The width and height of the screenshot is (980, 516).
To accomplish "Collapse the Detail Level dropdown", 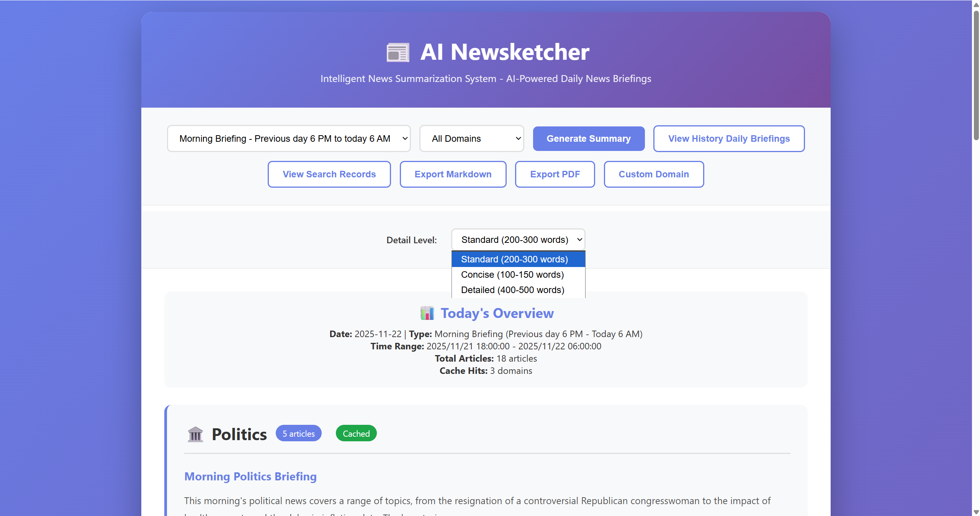I will click(x=518, y=239).
